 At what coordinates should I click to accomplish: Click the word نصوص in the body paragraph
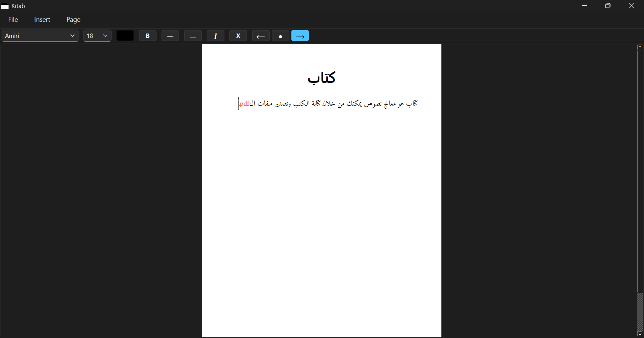click(x=373, y=104)
